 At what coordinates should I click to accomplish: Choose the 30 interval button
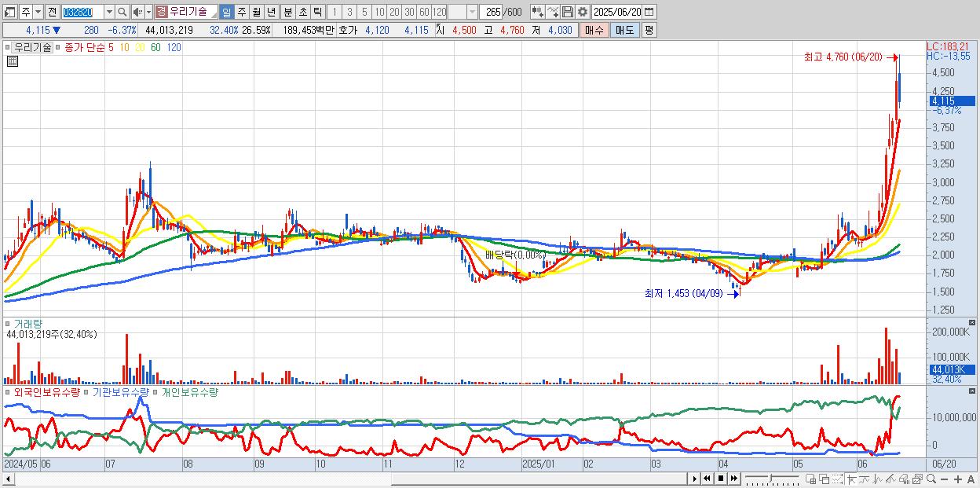click(x=409, y=12)
